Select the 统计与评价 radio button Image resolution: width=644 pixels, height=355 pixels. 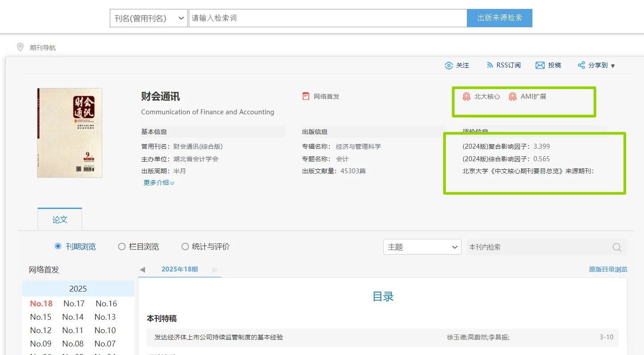coord(185,246)
